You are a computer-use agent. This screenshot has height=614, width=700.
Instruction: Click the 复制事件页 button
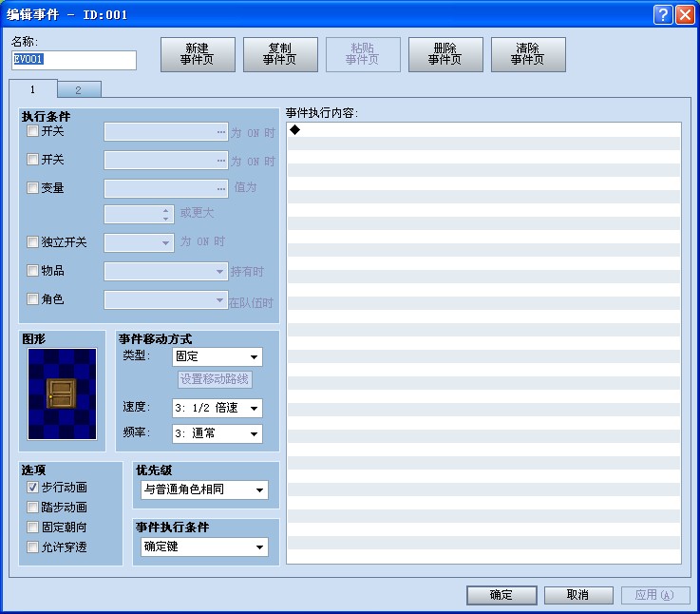click(280, 54)
